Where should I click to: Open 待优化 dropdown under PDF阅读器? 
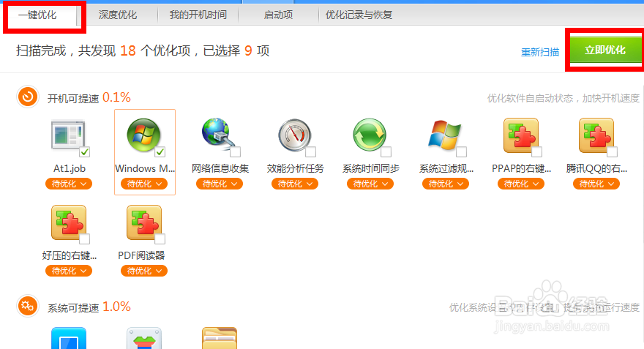(143, 271)
